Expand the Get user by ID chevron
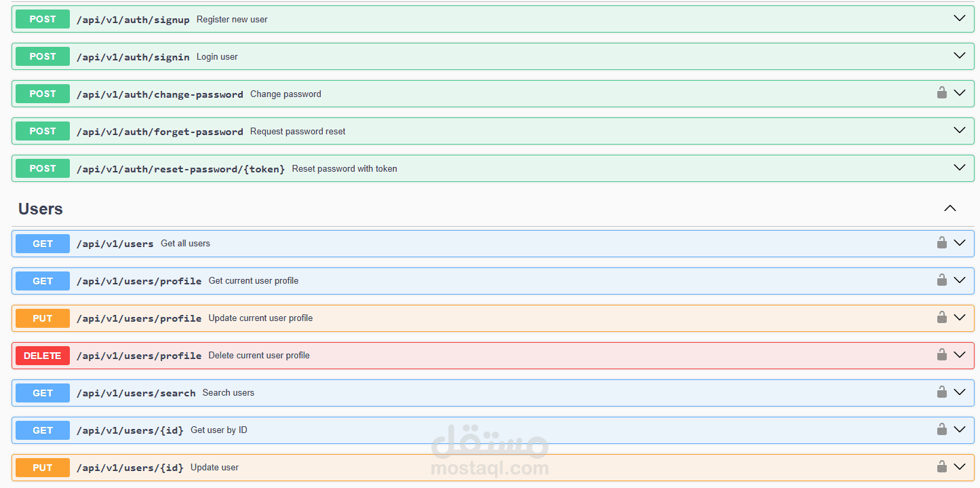The image size is (980, 488). [x=960, y=429]
